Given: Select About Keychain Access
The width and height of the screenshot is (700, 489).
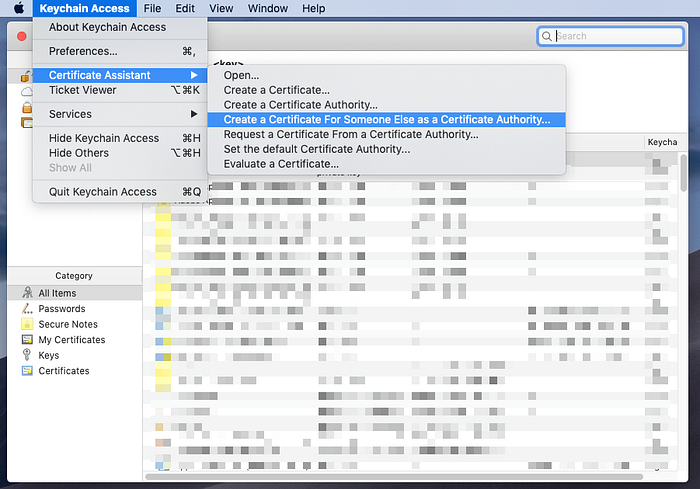Looking at the screenshot, I should pos(120,27).
